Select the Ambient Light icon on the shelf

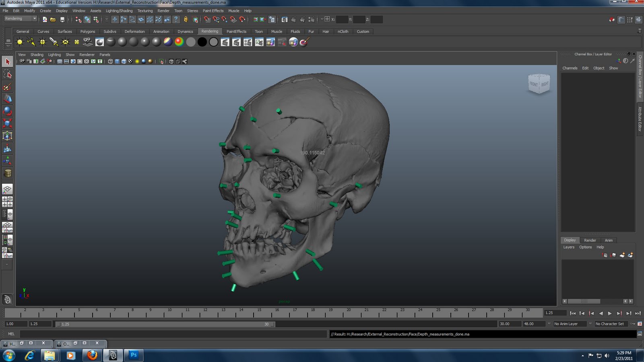pos(19,41)
